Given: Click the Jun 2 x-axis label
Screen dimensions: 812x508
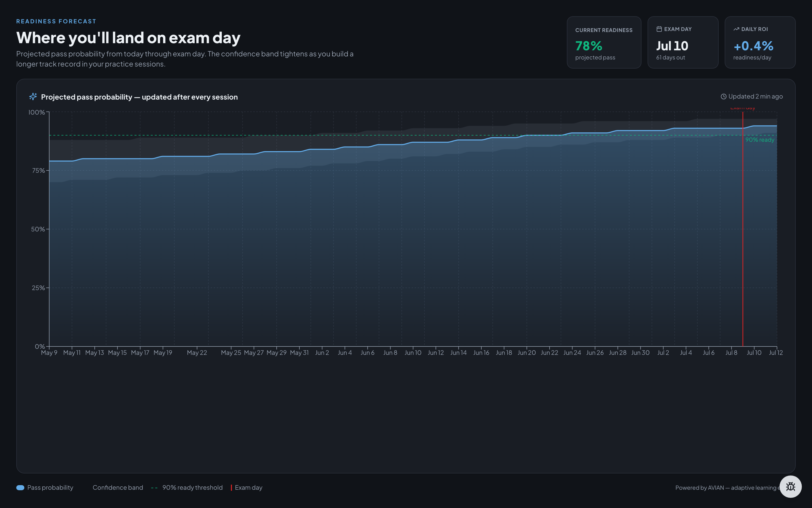Looking at the screenshot, I should pyautogui.click(x=322, y=353).
